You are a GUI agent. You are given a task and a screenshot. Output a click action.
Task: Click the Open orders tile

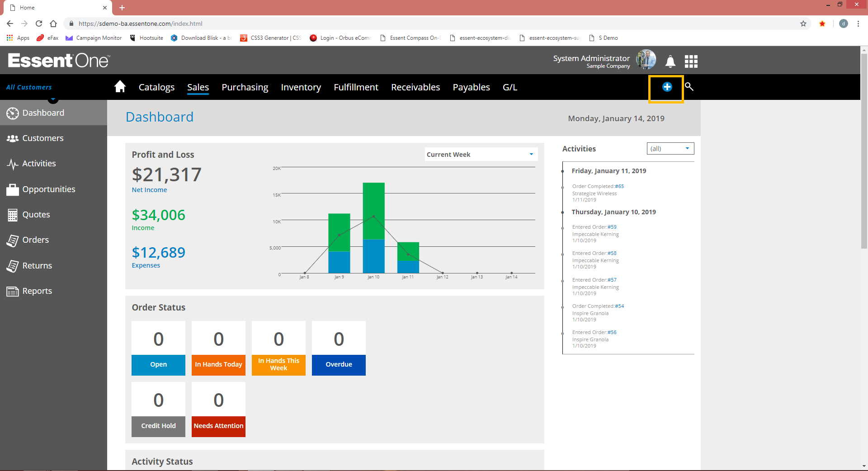[x=158, y=348]
